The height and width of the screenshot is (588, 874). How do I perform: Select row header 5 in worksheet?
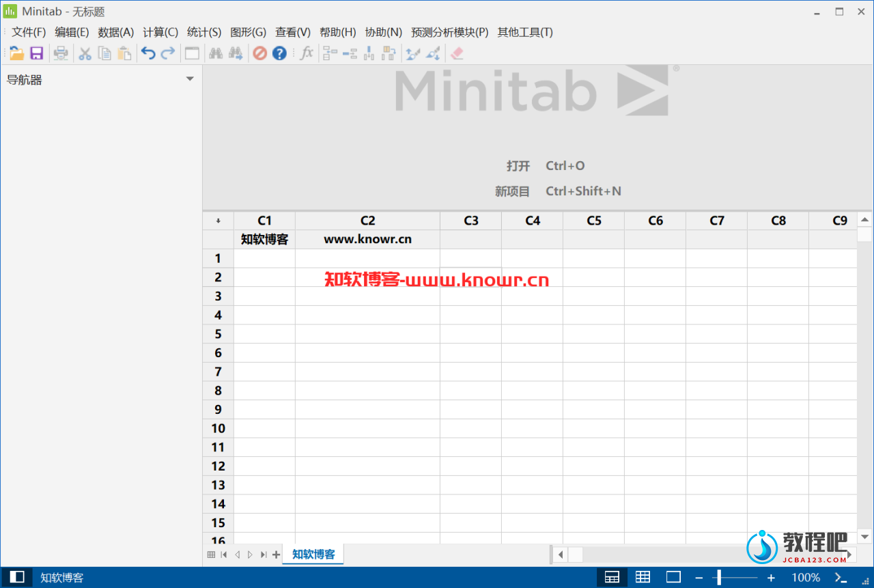(218, 334)
